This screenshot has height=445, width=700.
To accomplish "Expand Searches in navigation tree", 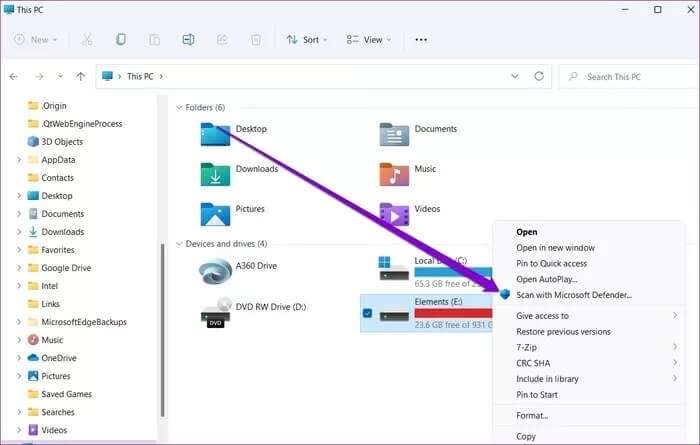I will tap(19, 412).
